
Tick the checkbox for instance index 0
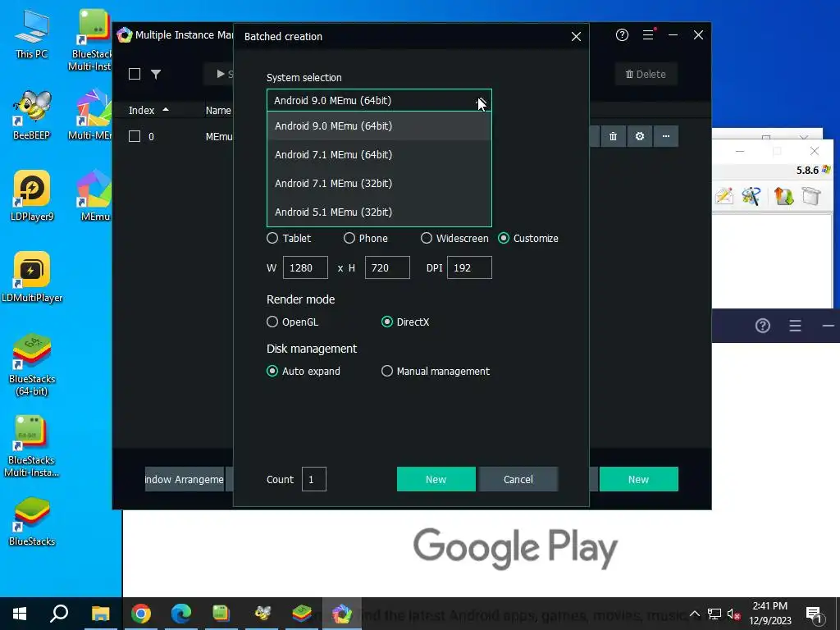(x=135, y=136)
